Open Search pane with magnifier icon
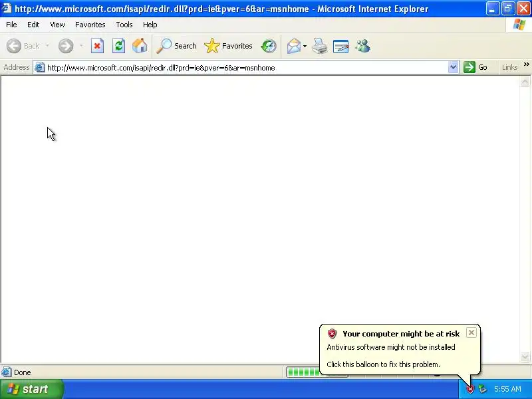 (x=164, y=46)
